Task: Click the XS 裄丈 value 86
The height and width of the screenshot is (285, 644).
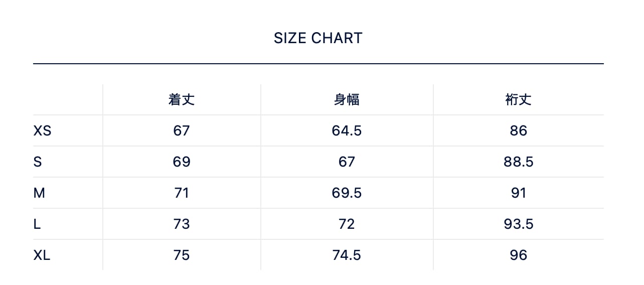Action: 518,131
